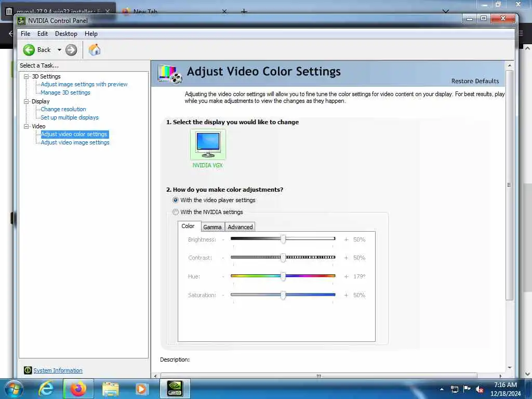Click NVIDIA Control Panel taskbar button
This screenshot has height=399, width=532.
(175, 389)
